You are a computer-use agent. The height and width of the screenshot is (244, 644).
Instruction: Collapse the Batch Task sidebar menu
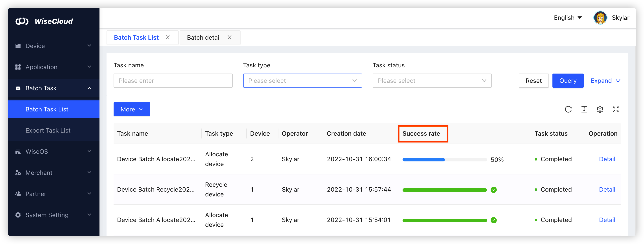pyautogui.click(x=53, y=88)
